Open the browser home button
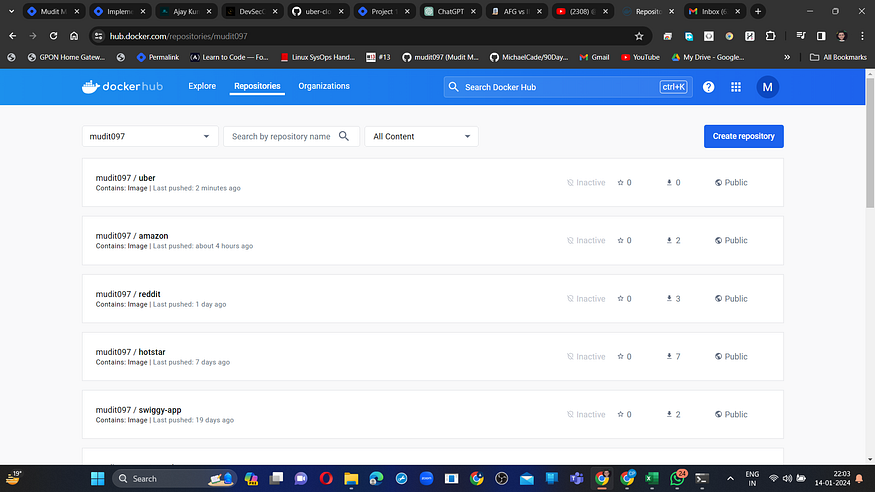This screenshot has width=875, height=492. coord(74,36)
